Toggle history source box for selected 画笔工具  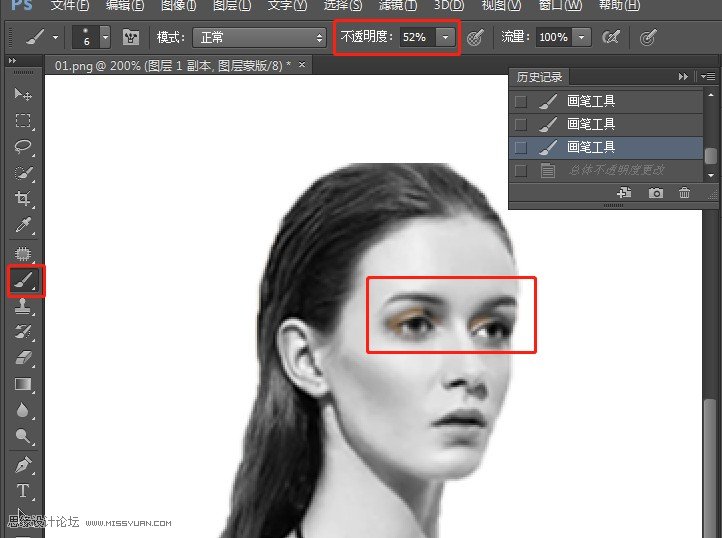click(521, 148)
